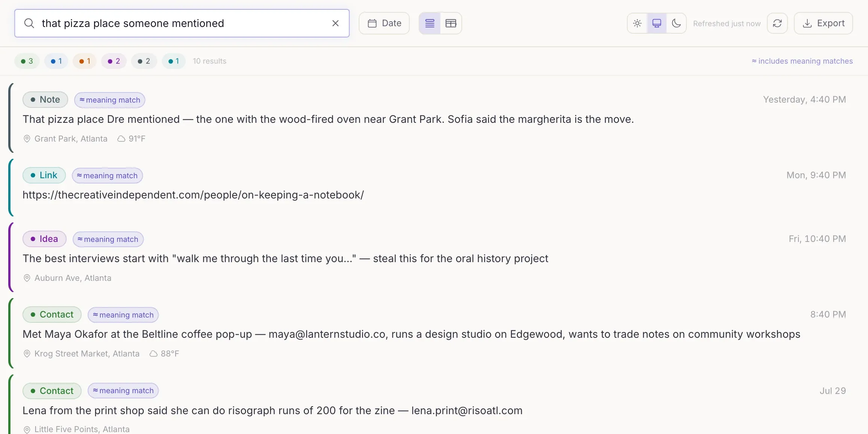
Task: Click the Contact badge on Maya Okafor entry
Action: click(x=52, y=315)
